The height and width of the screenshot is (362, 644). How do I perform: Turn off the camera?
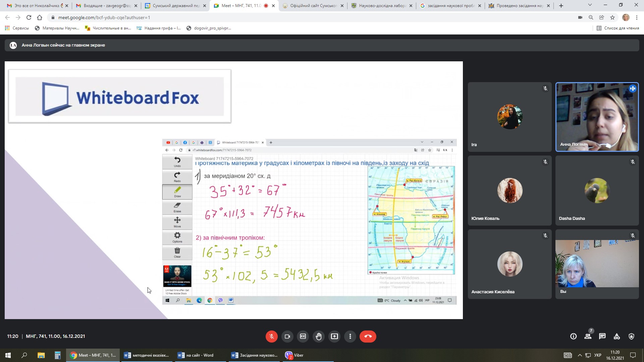(x=287, y=337)
